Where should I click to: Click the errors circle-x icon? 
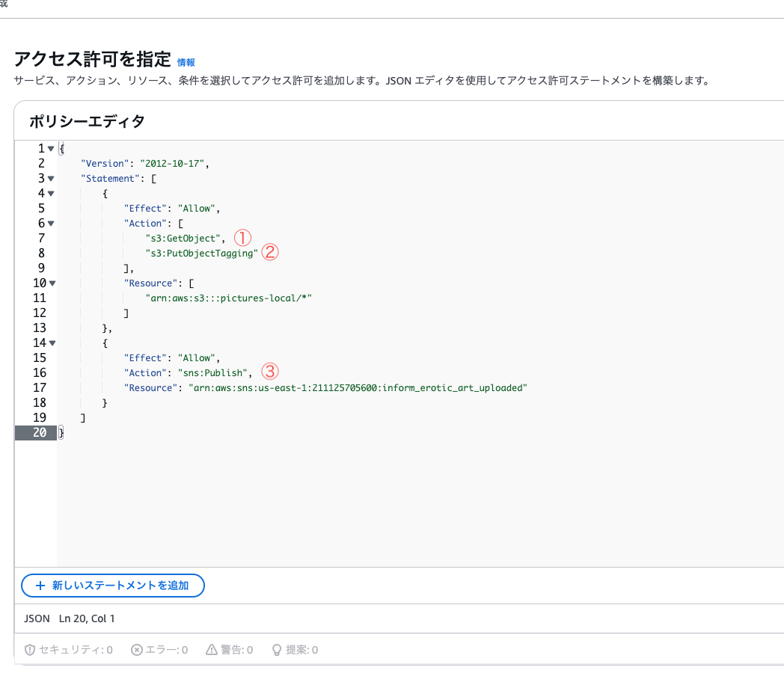136,650
